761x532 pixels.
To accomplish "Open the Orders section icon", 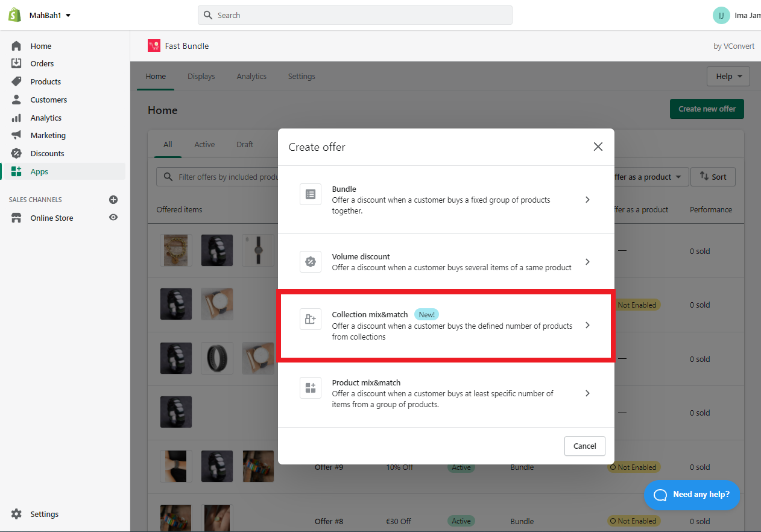I will point(16,63).
